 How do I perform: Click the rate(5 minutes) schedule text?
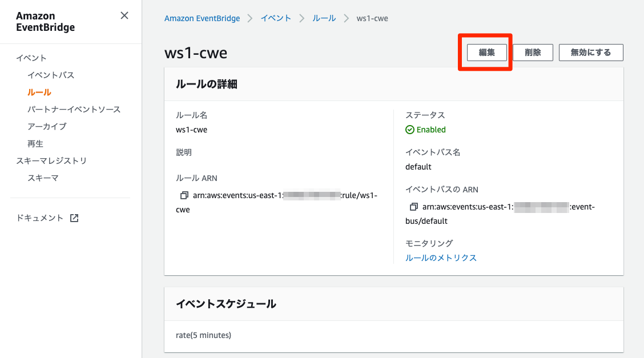(x=203, y=335)
